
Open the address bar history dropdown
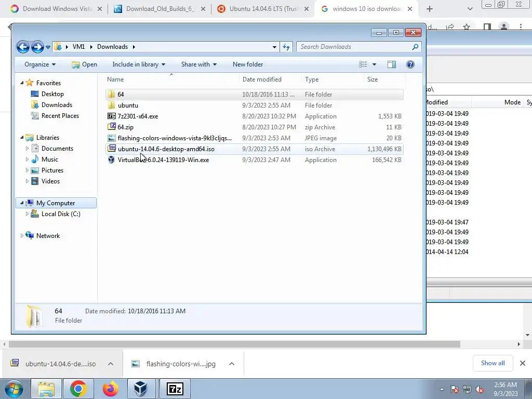(274, 47)
